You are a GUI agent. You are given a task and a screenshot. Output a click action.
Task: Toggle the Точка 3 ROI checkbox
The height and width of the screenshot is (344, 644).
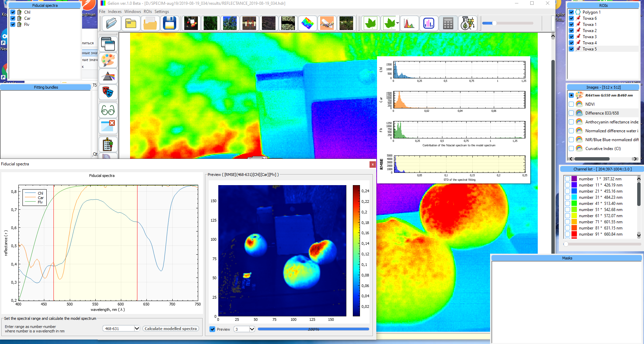571,37
